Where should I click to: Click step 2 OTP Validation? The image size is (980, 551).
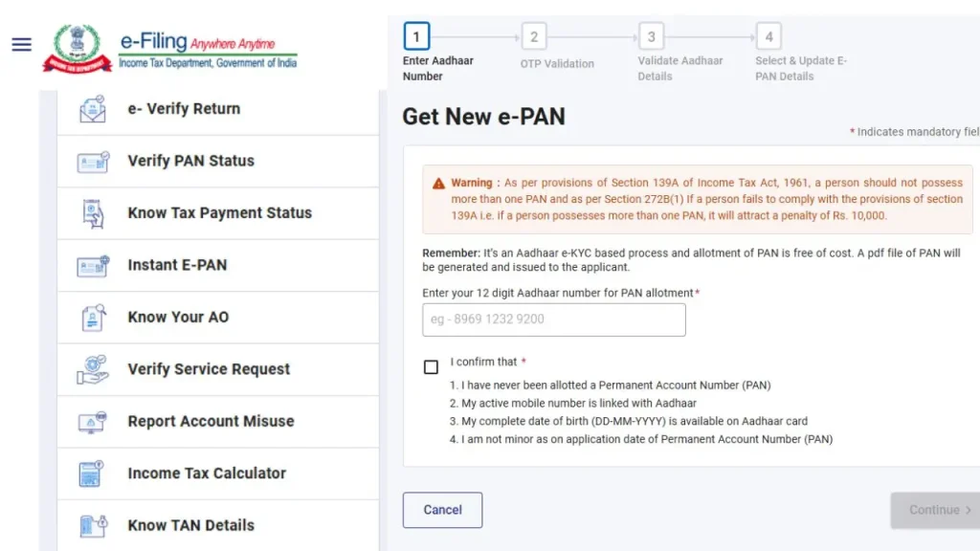pos(534,36)
